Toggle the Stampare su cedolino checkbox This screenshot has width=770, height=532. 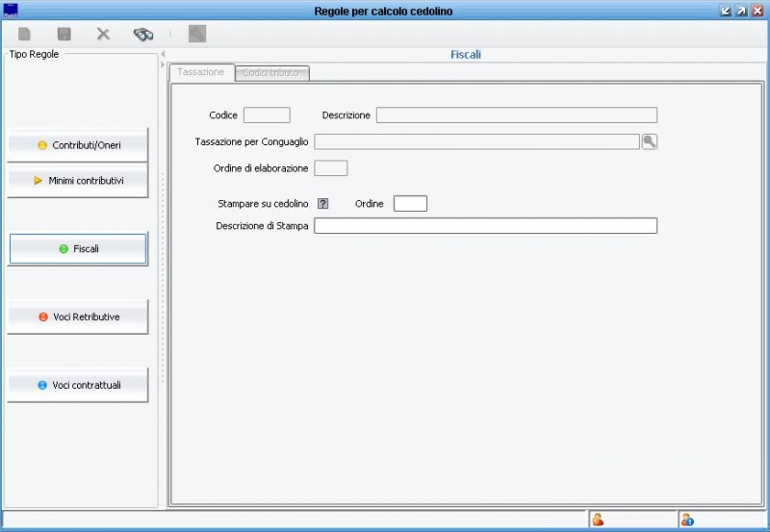point(323,204)
